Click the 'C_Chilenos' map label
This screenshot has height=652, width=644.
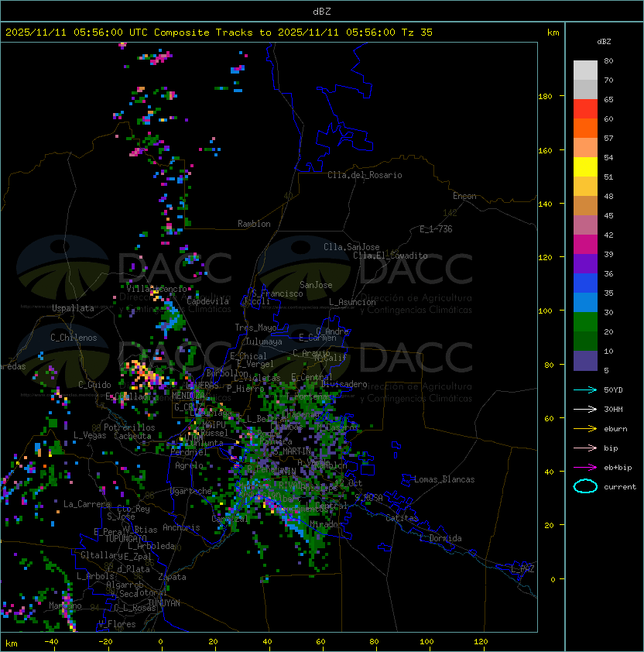click(74, 338)
